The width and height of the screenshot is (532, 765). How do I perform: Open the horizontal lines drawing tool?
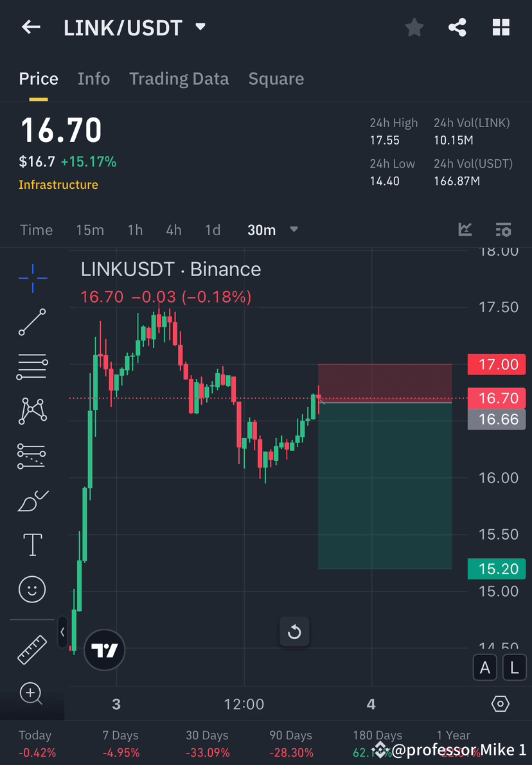click(x=32, y=366)
